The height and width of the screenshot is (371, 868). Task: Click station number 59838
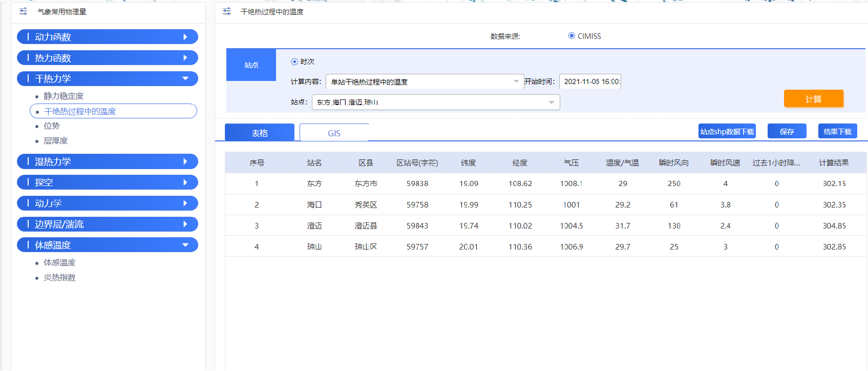point(417,183)
